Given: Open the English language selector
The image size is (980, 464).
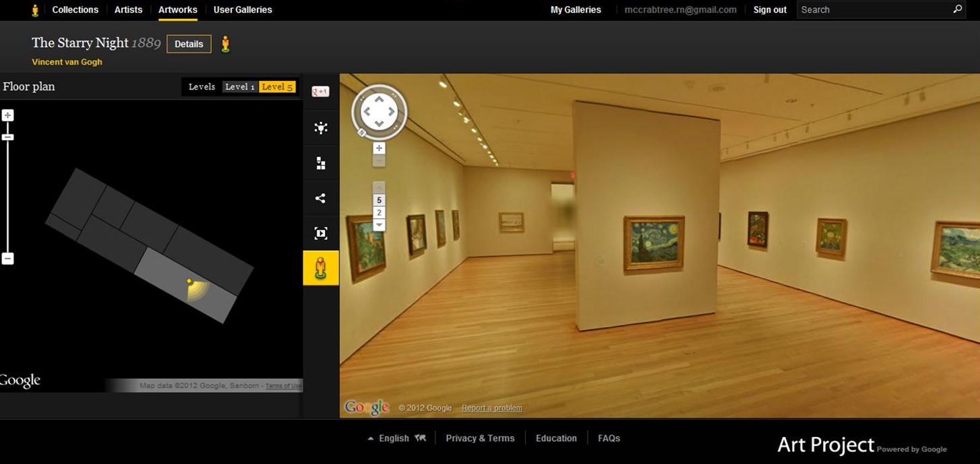Looking at the screenshot, I should 396,438.
